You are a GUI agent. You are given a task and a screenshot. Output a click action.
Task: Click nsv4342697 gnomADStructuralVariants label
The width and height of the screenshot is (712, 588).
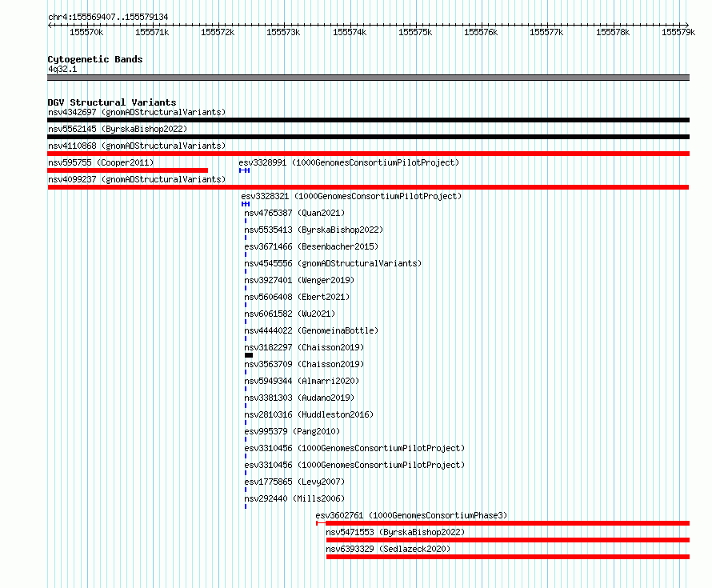pos(137,112)
